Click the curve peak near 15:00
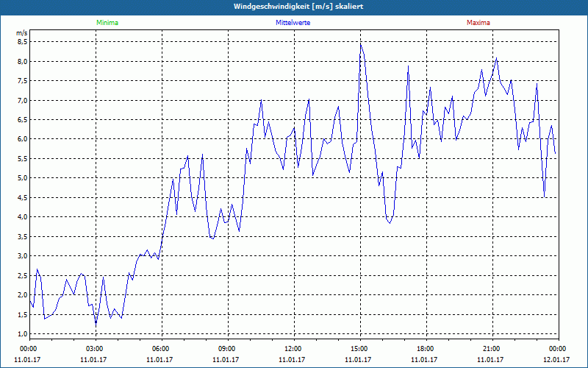 click(x=361, y=45)
